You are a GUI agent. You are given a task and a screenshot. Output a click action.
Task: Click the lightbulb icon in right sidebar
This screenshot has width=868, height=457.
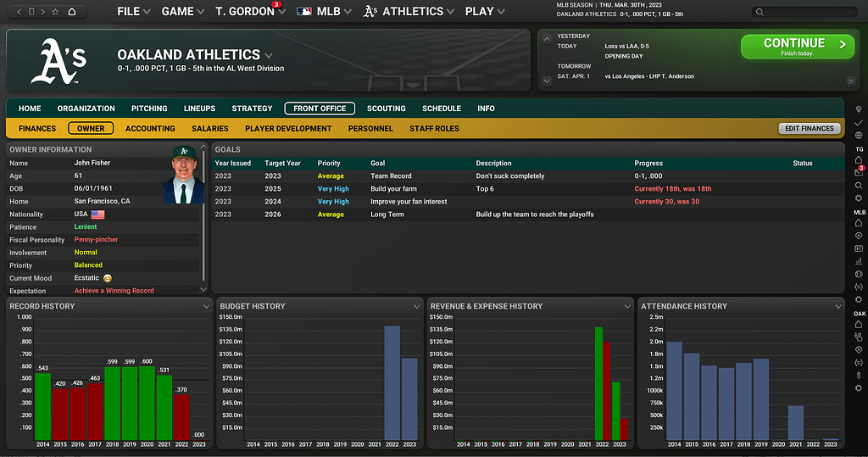point(859,109)
